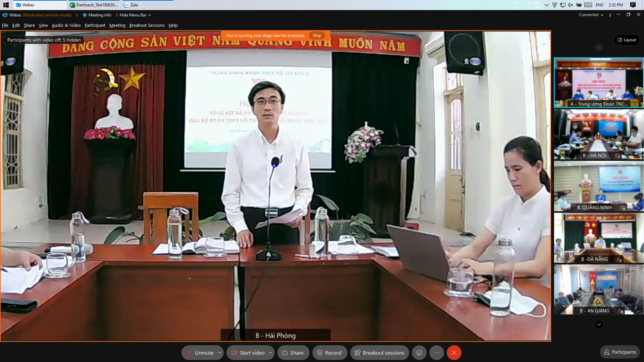Open the more options ellipsis button

pos(436,353)
